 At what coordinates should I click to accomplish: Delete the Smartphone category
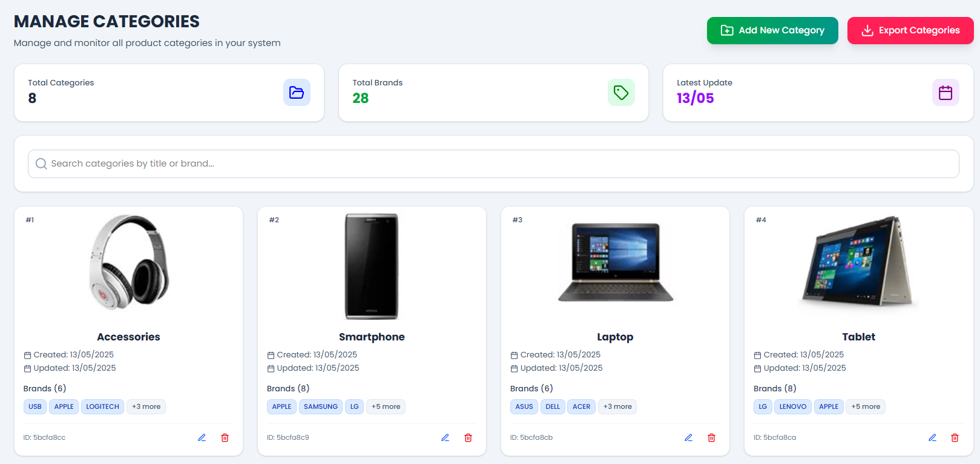[x=469, y=437]
